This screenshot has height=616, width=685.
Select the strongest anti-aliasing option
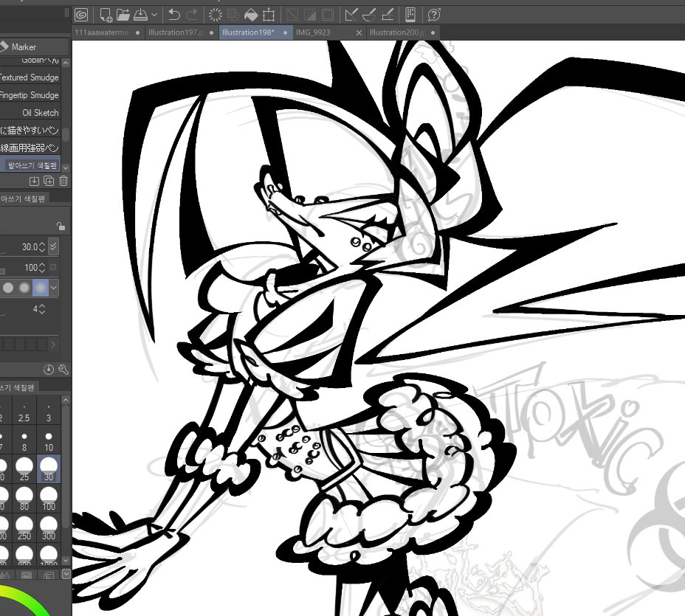(x=40, y=288)
